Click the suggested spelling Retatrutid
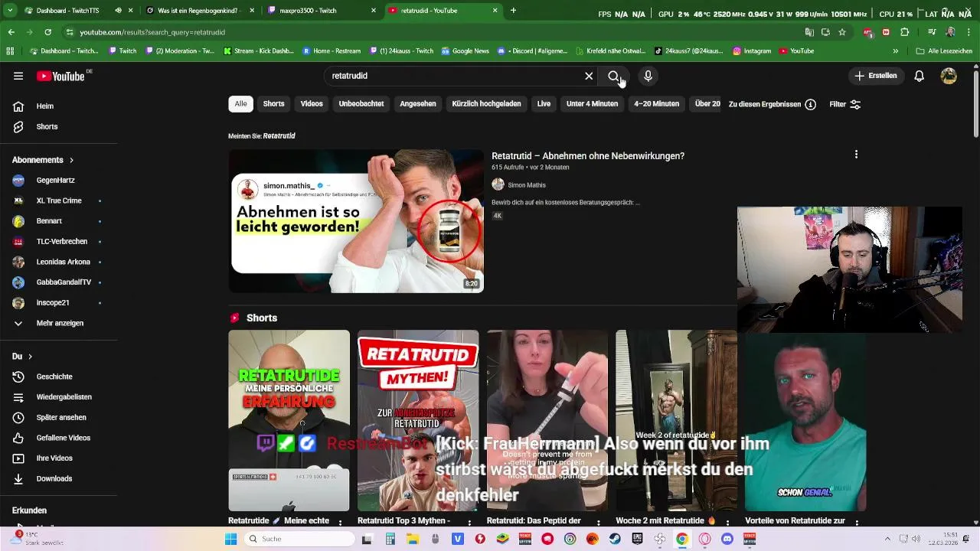Viewport: 980px width, 551px height. click(279, 136)
